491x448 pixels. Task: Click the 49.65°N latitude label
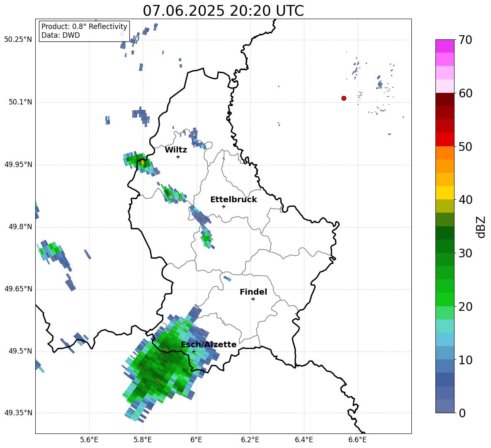18,289
